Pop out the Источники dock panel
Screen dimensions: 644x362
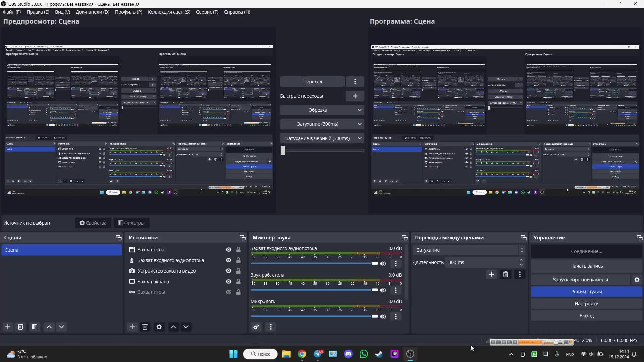click(x=243, y=237)
